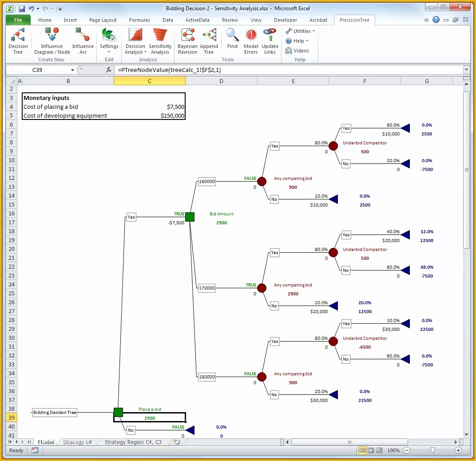
Task: Switch to Page Break Preview
Action: pos(379,450)
